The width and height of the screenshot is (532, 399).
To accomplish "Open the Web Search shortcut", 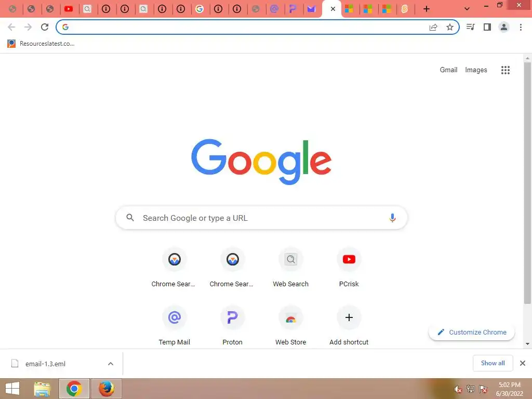I will click(x=291, y=268).
